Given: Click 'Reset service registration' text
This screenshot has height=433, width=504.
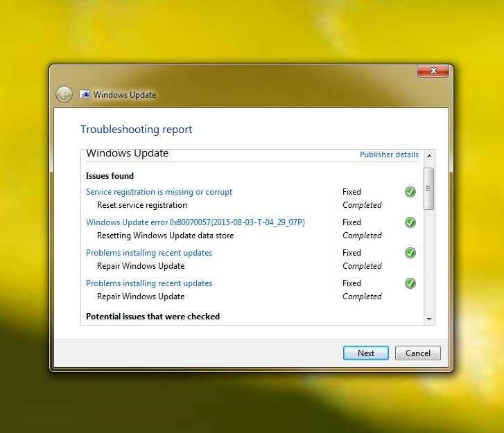Looking at the screenshot, I should click(142, 205).
